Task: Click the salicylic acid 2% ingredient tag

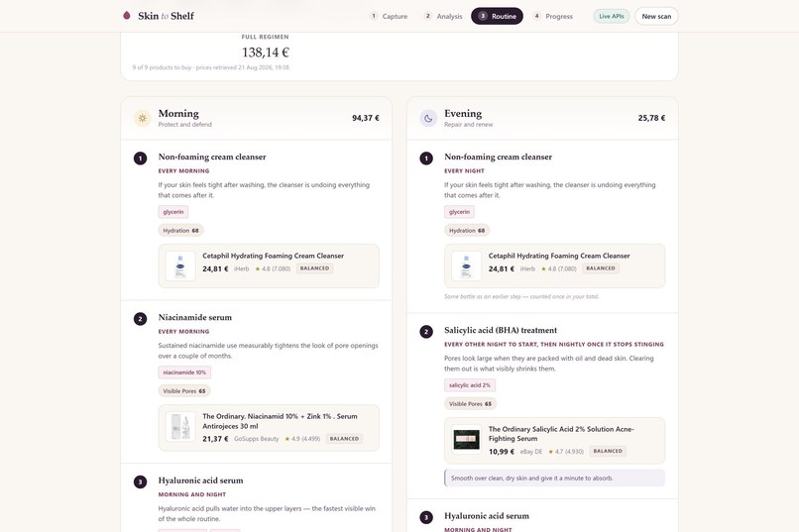Action: coord(470,385)
